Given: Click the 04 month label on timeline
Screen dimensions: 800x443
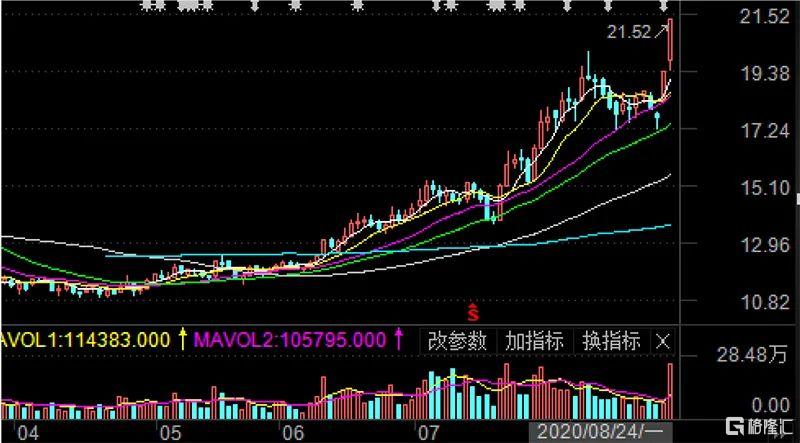Looking at the screenshot, I should coord(28,434).
